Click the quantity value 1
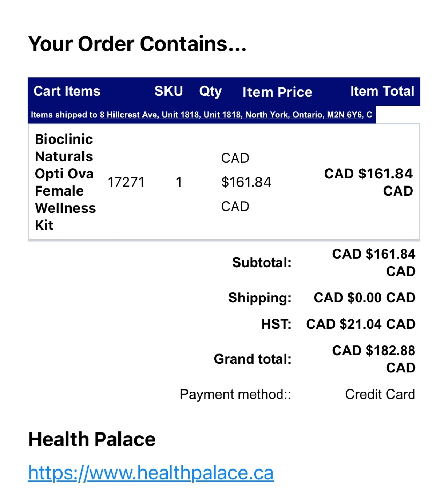Viewport: 448px width, 503px height. click(x=179, y=182)
